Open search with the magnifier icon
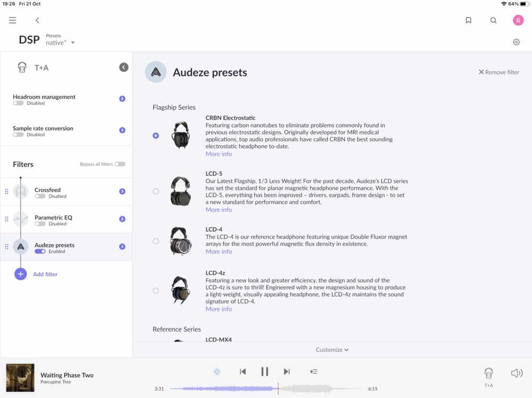Image resolution: width=532 pixels, height=398 pixels. coord(493,20)
